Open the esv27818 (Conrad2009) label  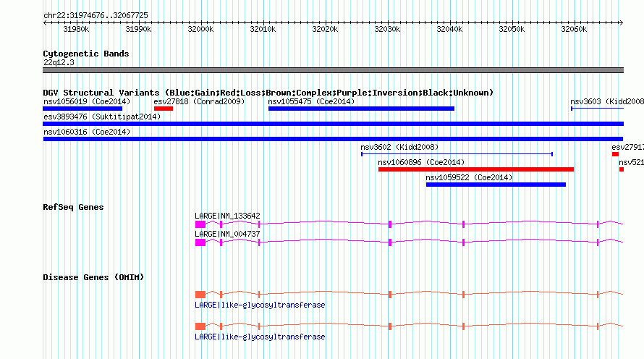pos(199,101)
